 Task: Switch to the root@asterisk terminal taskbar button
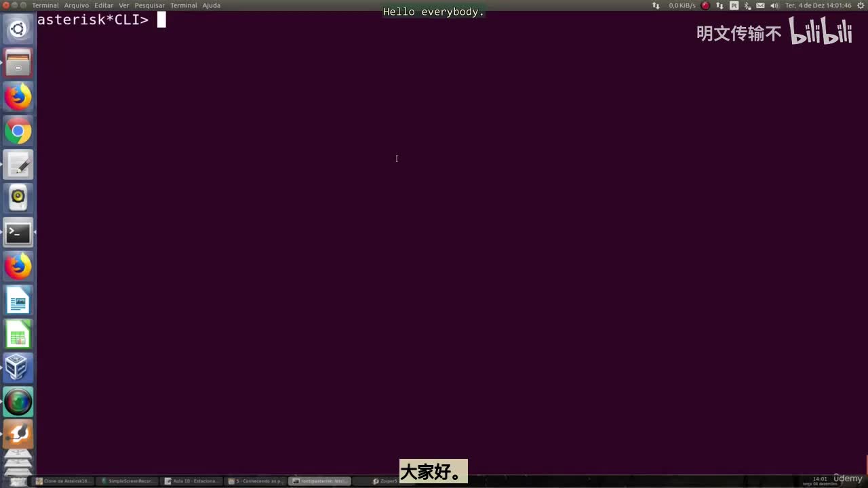point(321,481)
